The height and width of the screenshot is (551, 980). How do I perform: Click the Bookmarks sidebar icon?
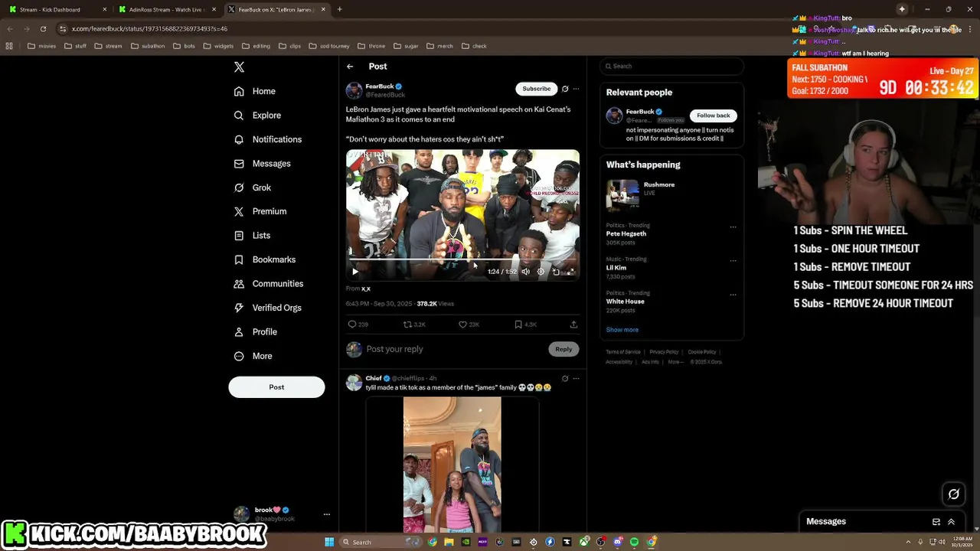239,259
